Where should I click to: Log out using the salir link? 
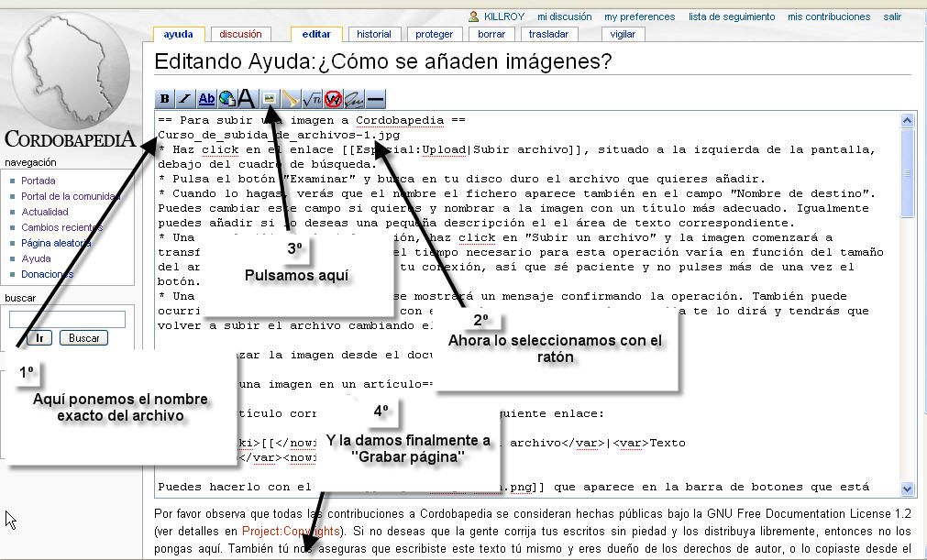click(x=893, y=16)
